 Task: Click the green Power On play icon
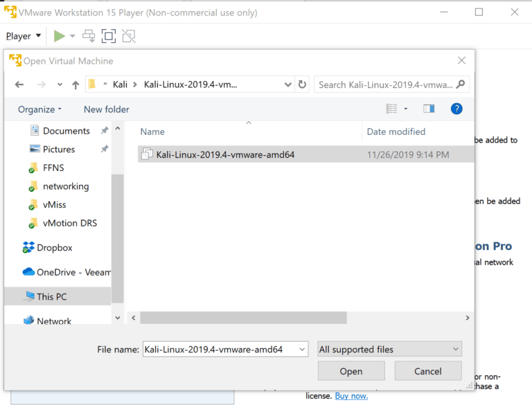click(x=60, y=36)
